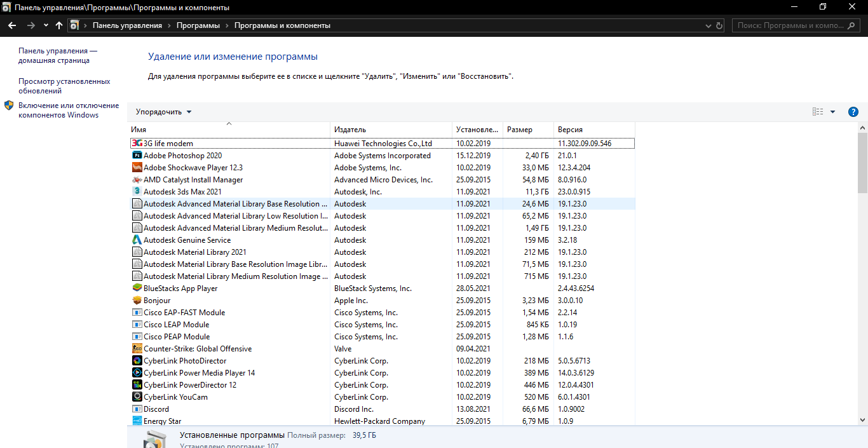Click install date 28.05.2021

pyautogui.click(x=473, y=288)
